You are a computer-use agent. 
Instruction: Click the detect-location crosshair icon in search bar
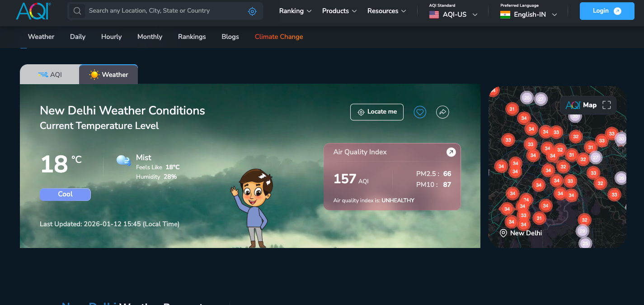252,11
